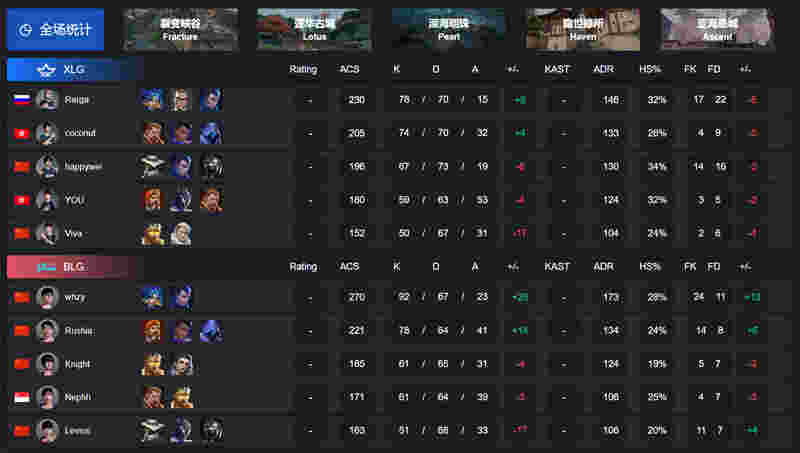
Task: Open Sagea's player avatar
Action: [47, 99]
